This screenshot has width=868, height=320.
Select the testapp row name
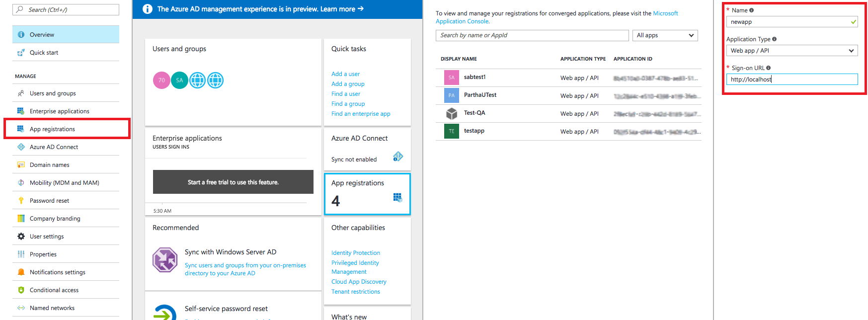pyautogui.click(x=474, y=131)
